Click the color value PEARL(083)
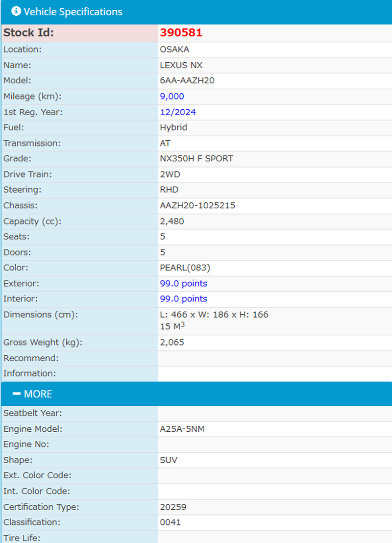Viewport: 392px width, 543px height. 185,268
